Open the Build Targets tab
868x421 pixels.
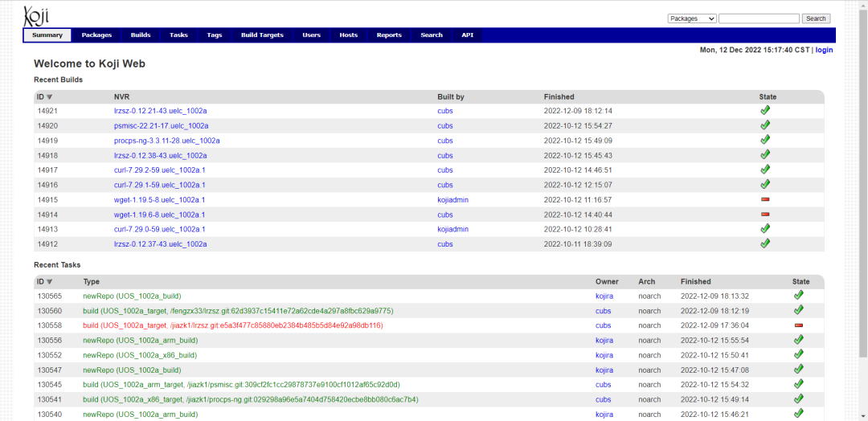coord(262,35)
